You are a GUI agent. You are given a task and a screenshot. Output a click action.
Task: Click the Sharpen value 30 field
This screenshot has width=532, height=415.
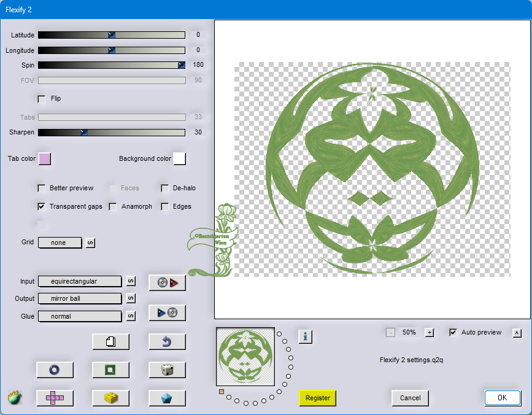click(198, 133)
